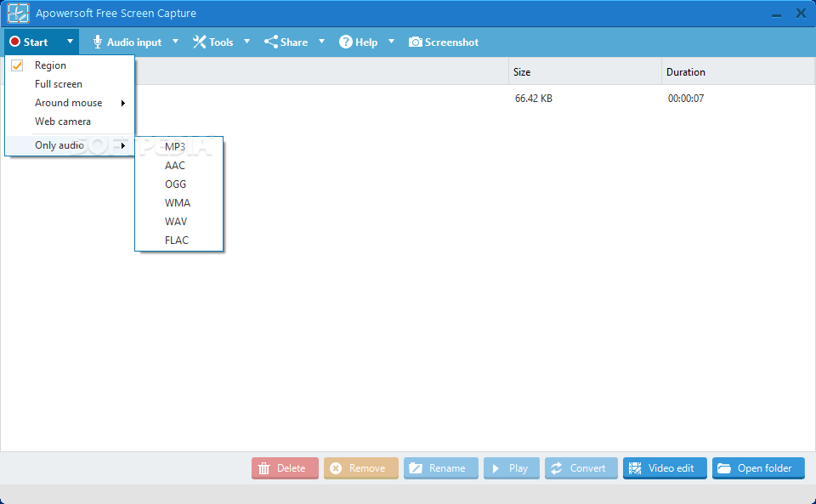This screenshot has width=816, height=504.
Task: Choose AAC audio format
Action: (x=179, y=166)
